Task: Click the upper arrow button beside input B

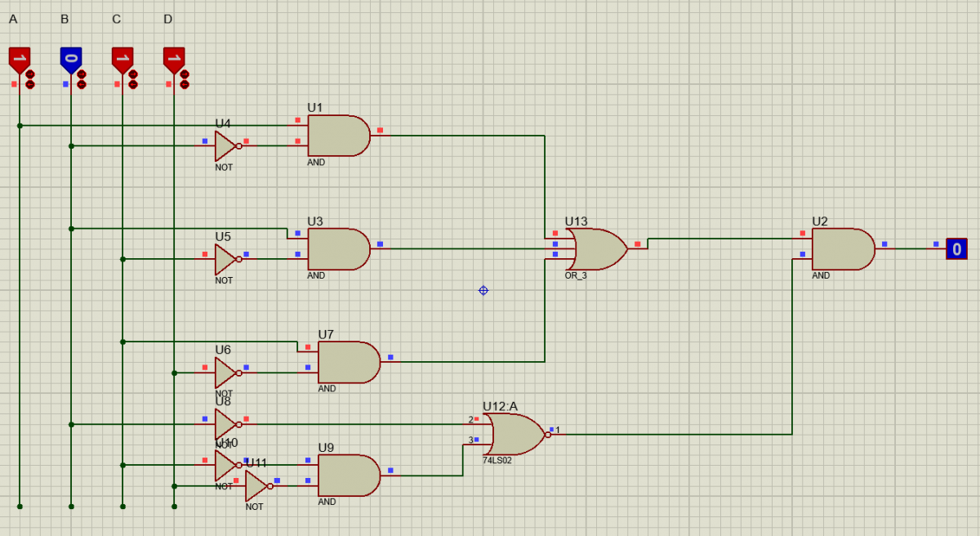Action: [x=81, y=75]
